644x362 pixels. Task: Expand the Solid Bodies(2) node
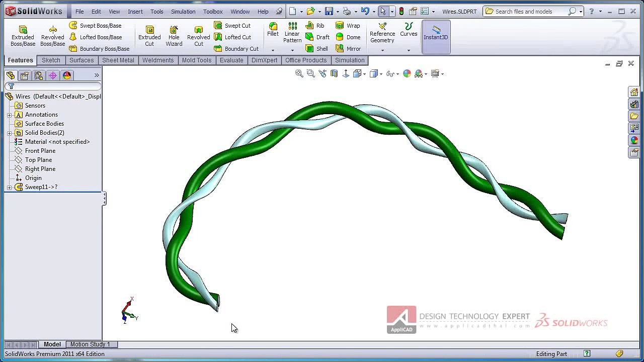tap(10, 133)
